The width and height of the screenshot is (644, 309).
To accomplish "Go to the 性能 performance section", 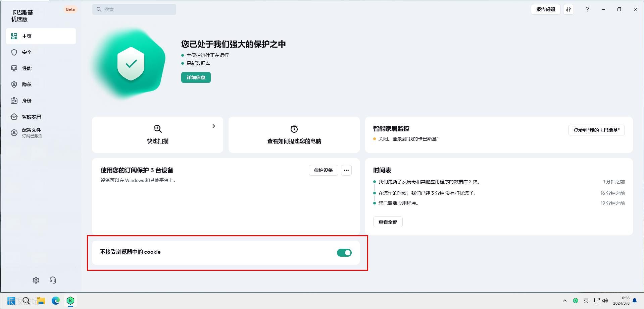I will click(x=41, y=68).
